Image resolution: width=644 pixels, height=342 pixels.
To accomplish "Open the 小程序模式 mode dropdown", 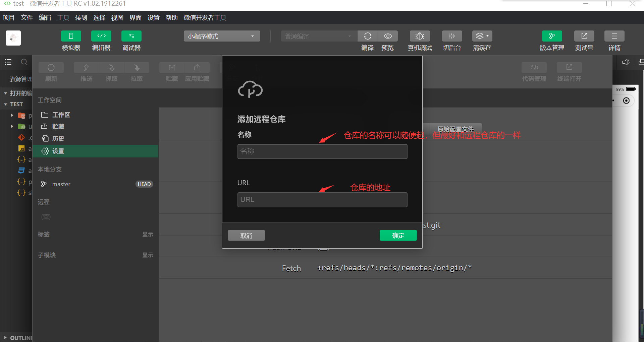I will (222, 36).
